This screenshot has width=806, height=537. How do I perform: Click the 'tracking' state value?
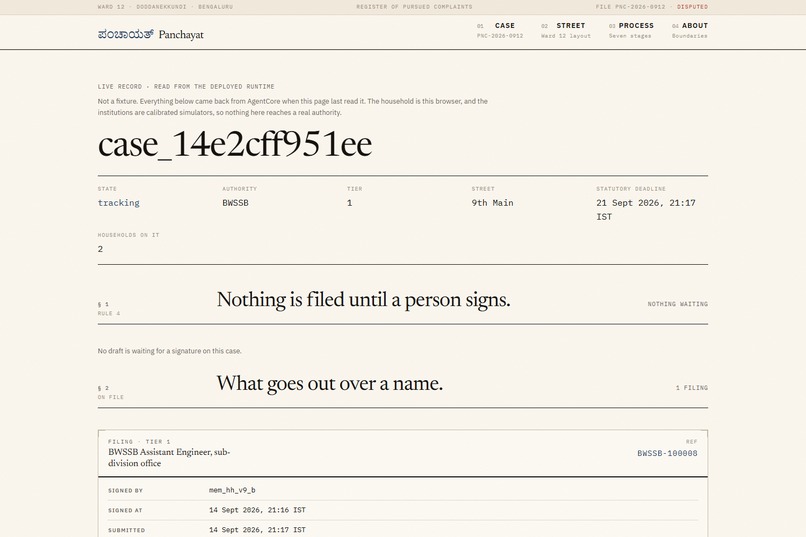(119, 203)
